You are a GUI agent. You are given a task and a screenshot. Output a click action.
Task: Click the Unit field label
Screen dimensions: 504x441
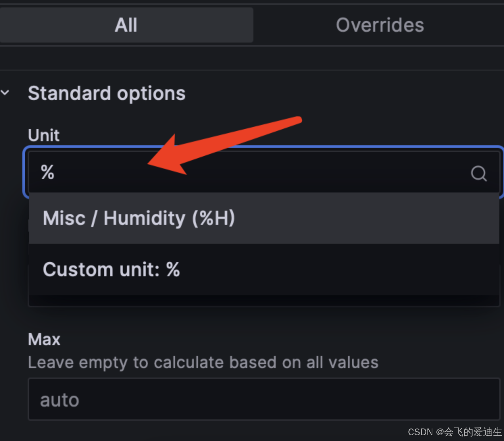(44, 135)
